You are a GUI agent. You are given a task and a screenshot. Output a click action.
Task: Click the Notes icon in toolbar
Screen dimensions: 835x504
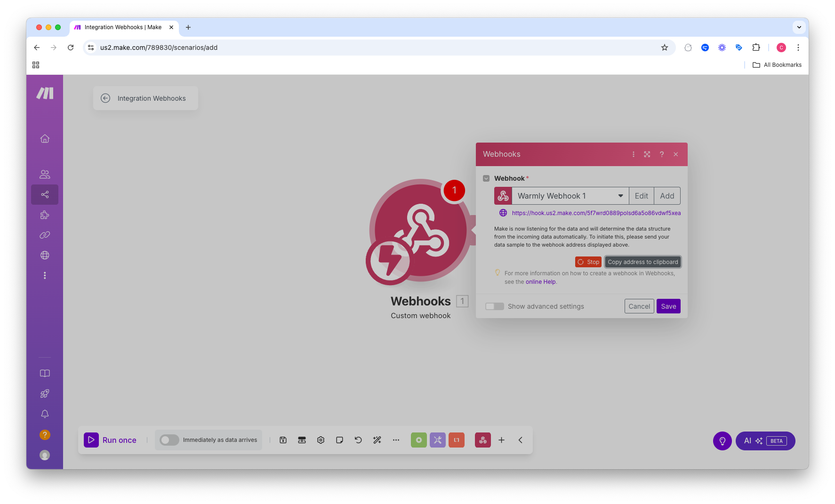(339, 440)
